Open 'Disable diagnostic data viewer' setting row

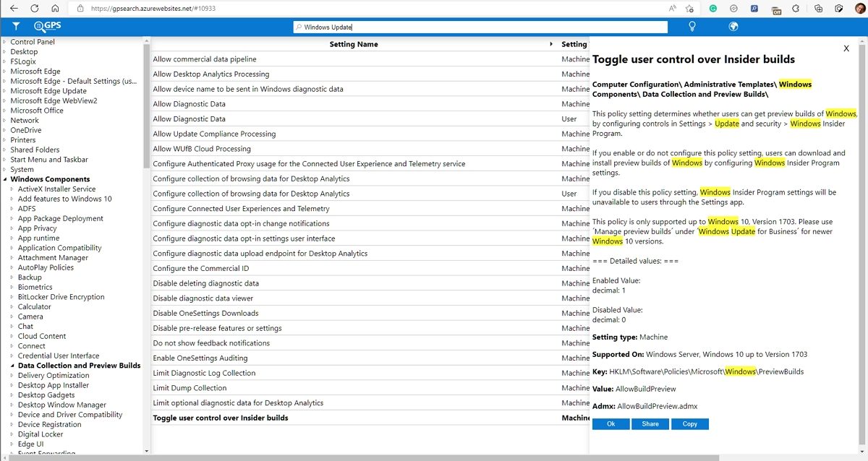point(370,298)
